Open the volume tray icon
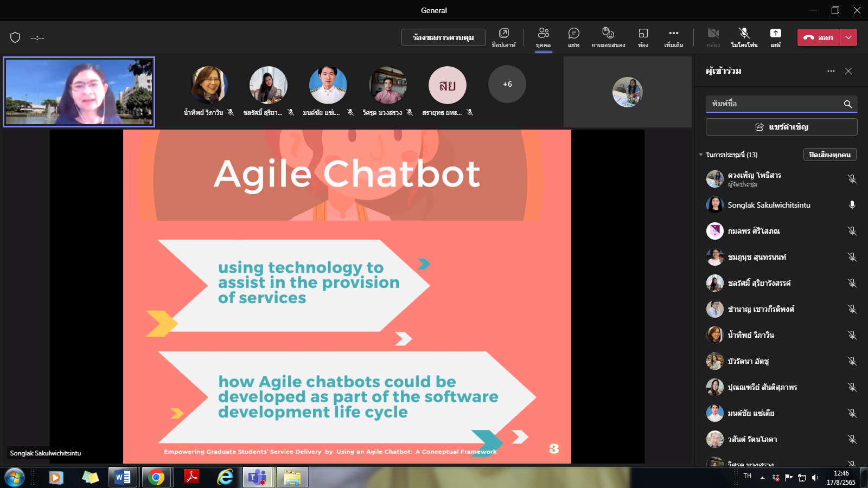The height and width of the screenshot is (488, 868). pyautogui.click(x=815, y=478)
